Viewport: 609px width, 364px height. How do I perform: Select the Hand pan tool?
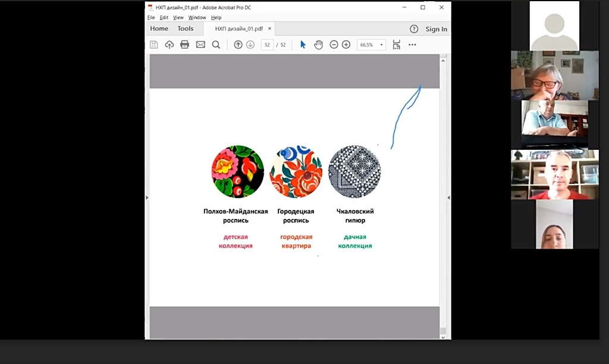click(318, 45)
